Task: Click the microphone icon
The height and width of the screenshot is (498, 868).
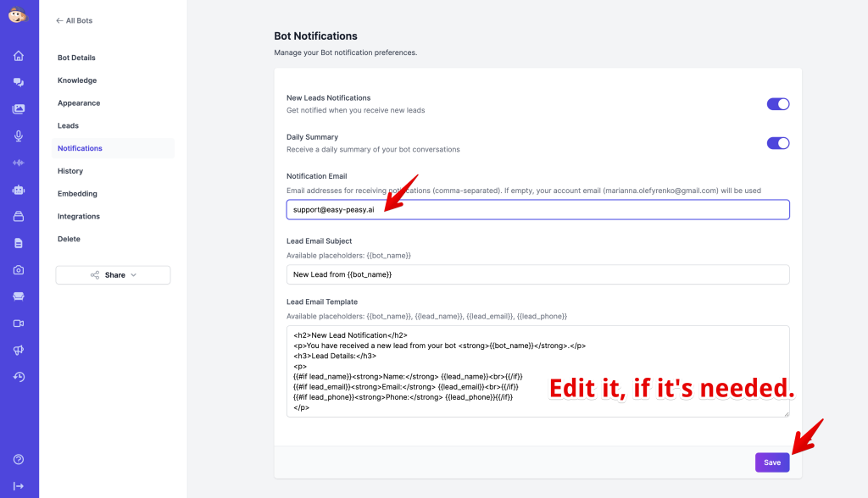Action: [19, 136]
